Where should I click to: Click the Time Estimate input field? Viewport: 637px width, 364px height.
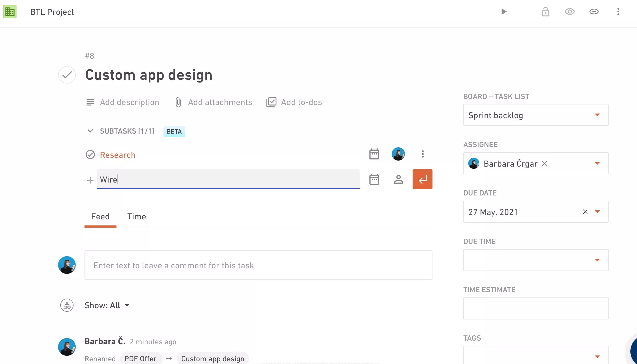[x=536, y=308]
